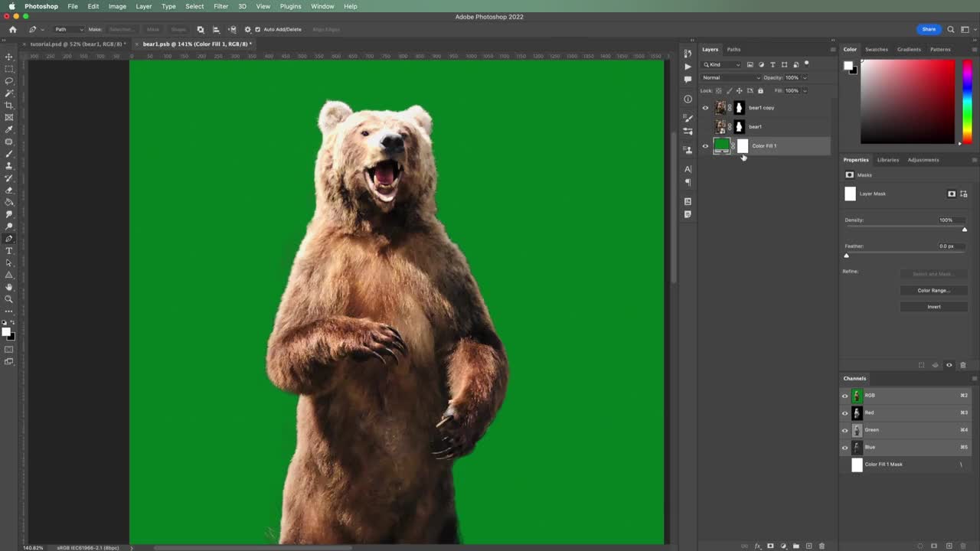
Task: Select the Eyedropper tool
Action: [9, 129]
